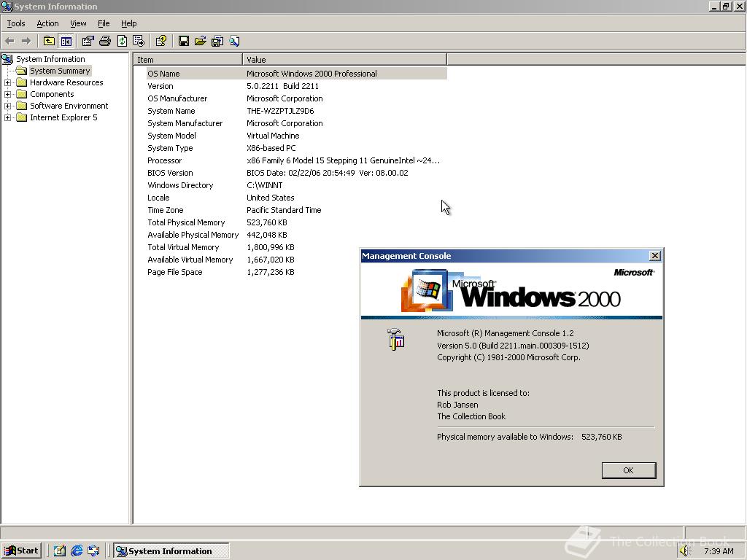The width and height of the screenshot is (747, 560).
Task: Open the Start menu
Action: (21, 551)
